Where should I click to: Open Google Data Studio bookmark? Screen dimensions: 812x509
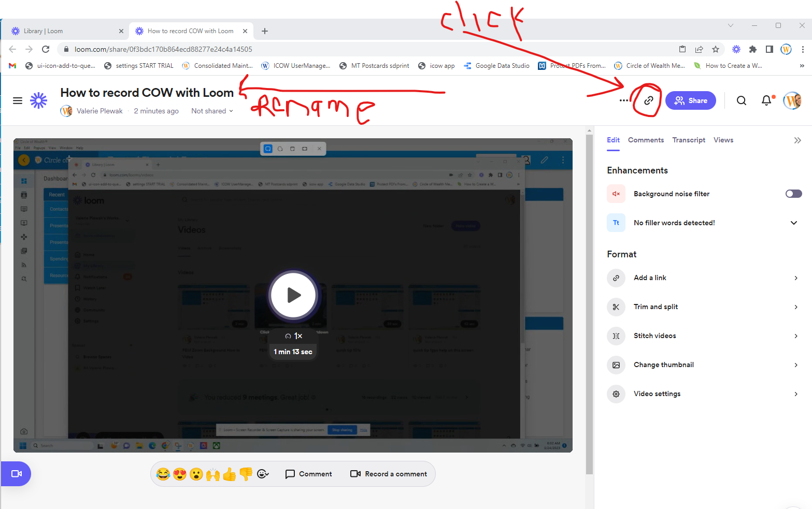496,66
